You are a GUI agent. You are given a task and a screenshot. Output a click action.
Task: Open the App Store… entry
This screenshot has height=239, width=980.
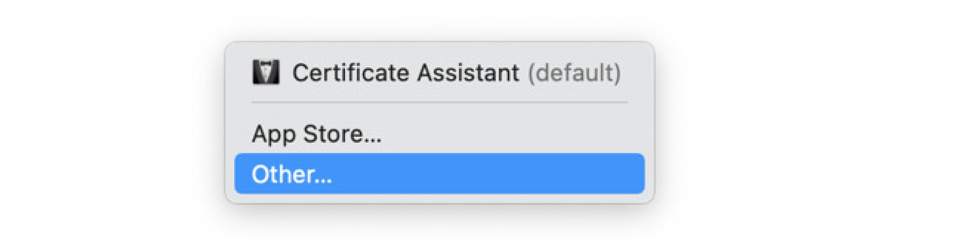click(x=317, y=134)
